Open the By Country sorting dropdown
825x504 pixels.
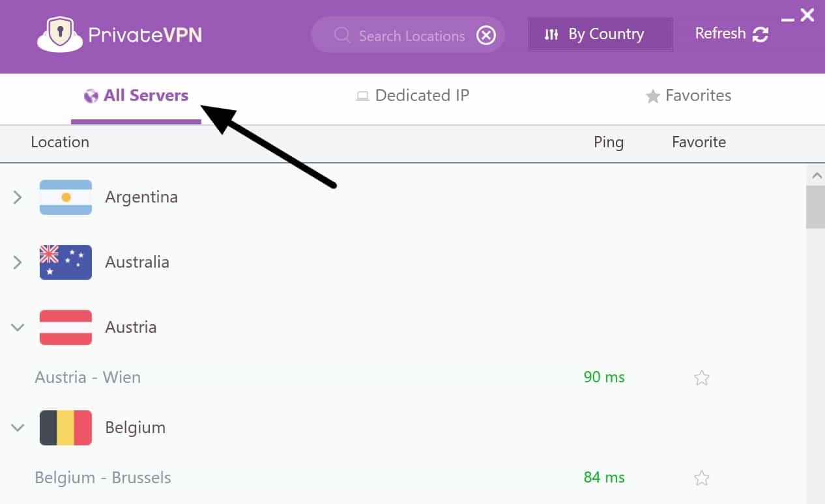coord(600,35)
